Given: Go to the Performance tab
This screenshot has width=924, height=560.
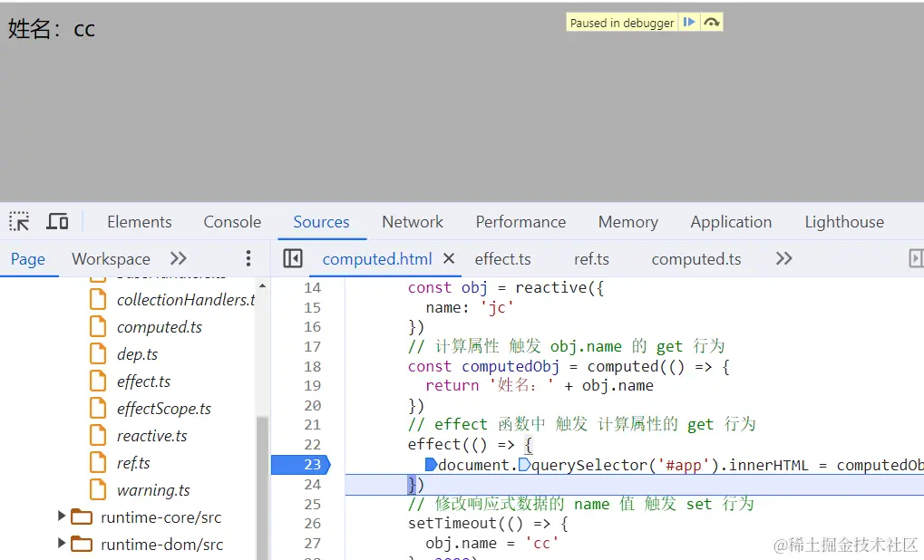Looking at the screenshot, I should (x=520, y=222).
